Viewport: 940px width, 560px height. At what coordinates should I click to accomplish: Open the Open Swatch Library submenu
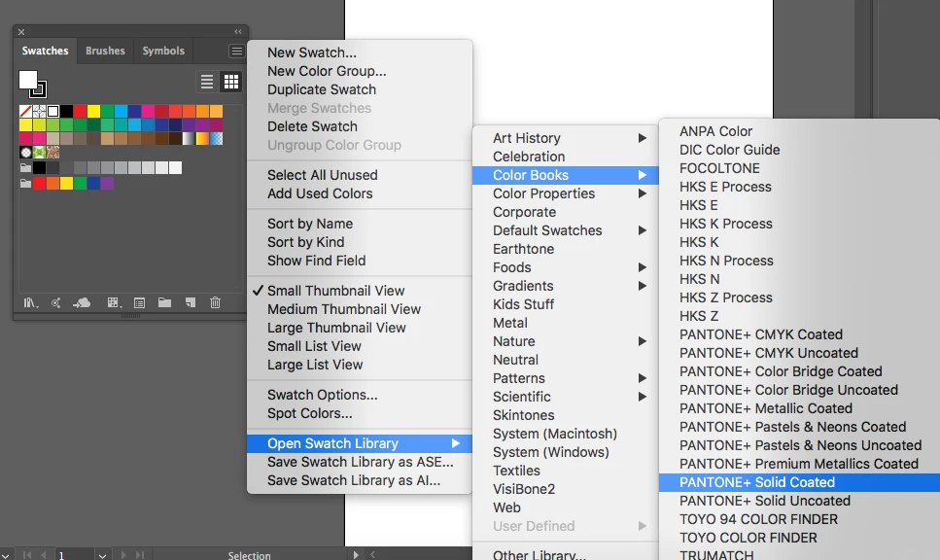pos(361,443)
